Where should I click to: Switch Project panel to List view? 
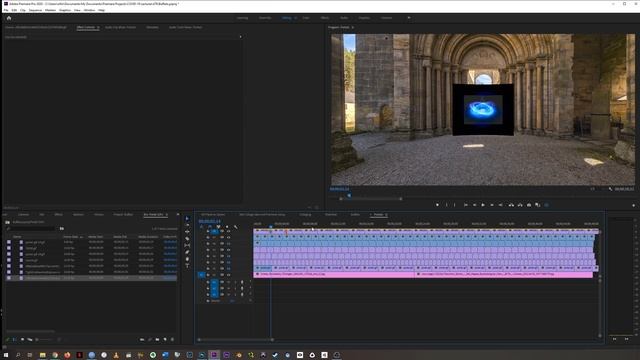pos(14,340)
